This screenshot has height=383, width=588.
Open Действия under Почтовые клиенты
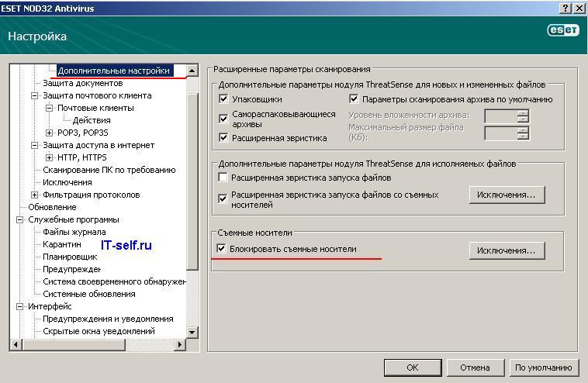(x=92, y=120)
